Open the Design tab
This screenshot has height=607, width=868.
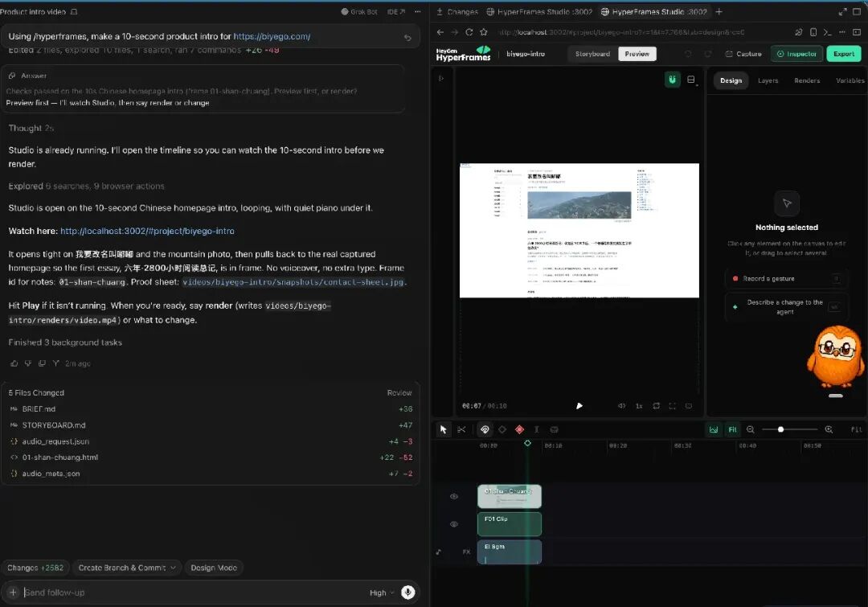(731, 80)
